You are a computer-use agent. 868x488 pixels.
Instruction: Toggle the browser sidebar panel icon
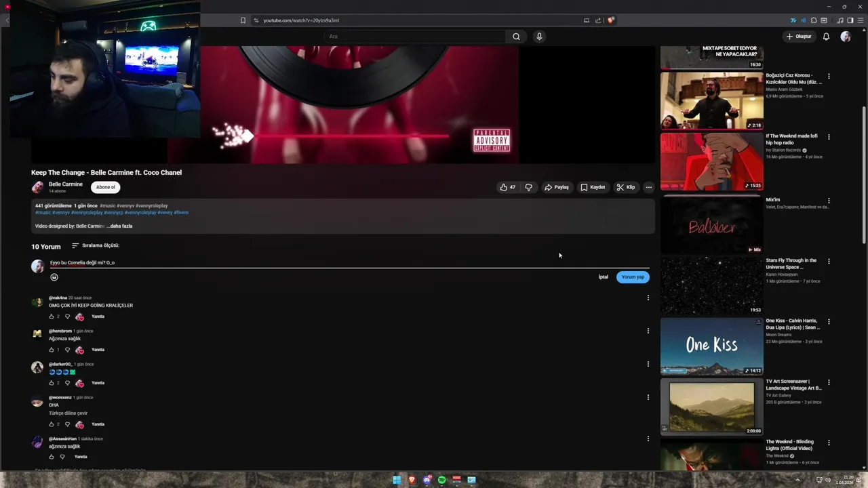coord(850,20)
